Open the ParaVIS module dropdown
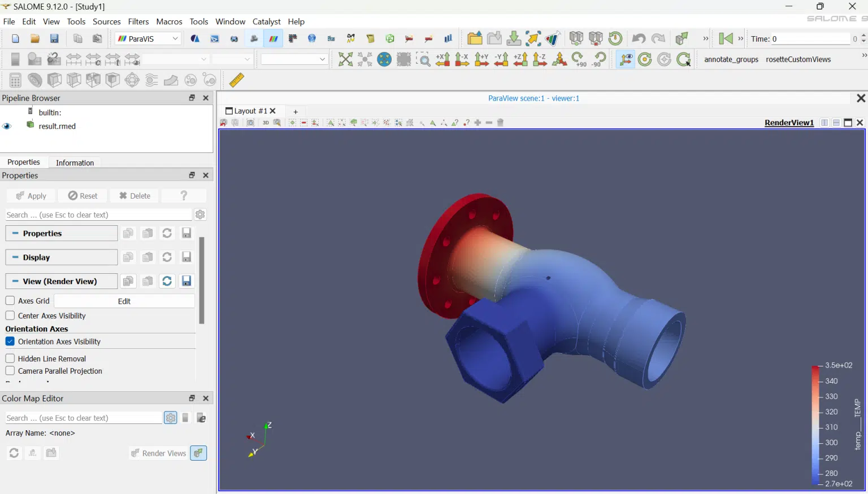 click(147, 38)
